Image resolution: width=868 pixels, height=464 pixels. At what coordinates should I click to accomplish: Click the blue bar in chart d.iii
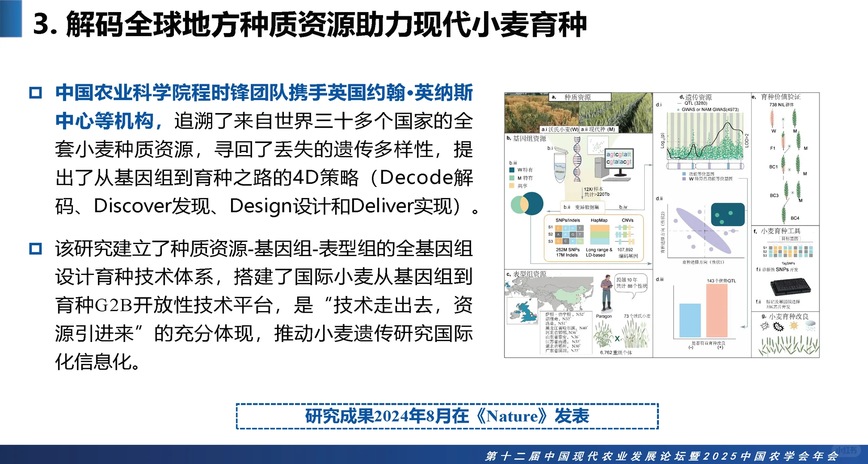[x=690, y=321]
